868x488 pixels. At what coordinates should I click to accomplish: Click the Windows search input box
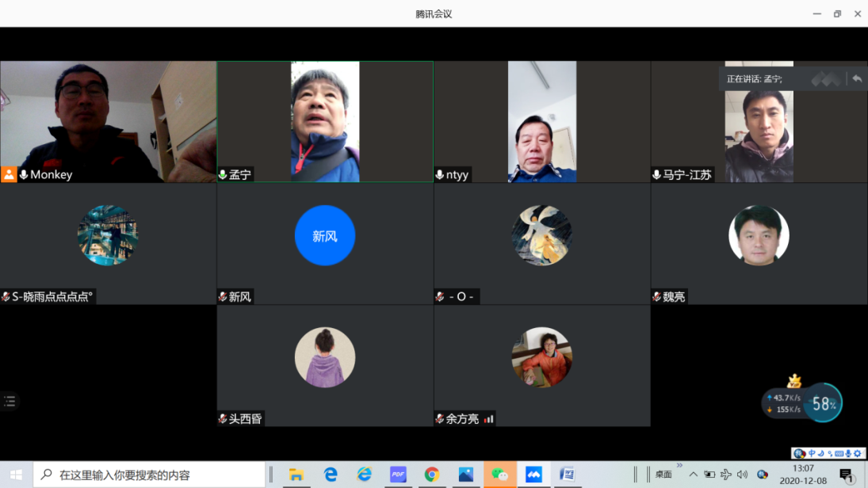(151, 475)
